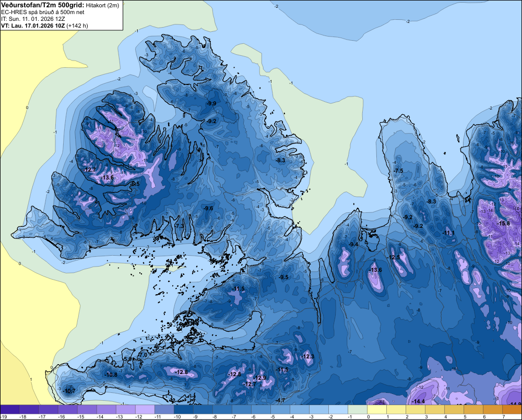This screenshot has height=420, width=522.
Task: Click the -12.3 temperature label
Action: click(x=307, y=356)
